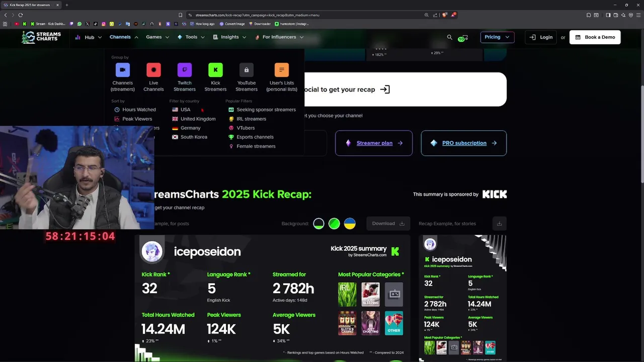Sort channels by Hours Watched
The height and width of the screenshot is (362, 644).
click(x=135, y=110)
